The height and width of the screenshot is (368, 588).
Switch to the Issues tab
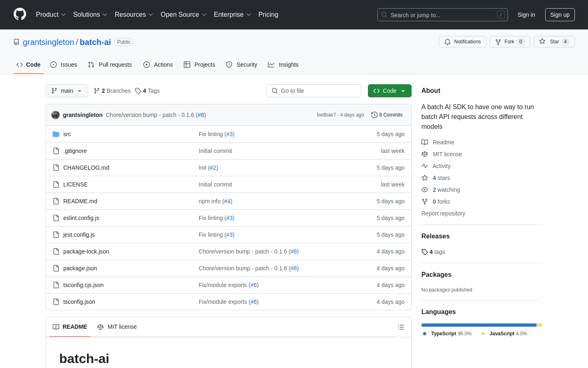[64, 65]
